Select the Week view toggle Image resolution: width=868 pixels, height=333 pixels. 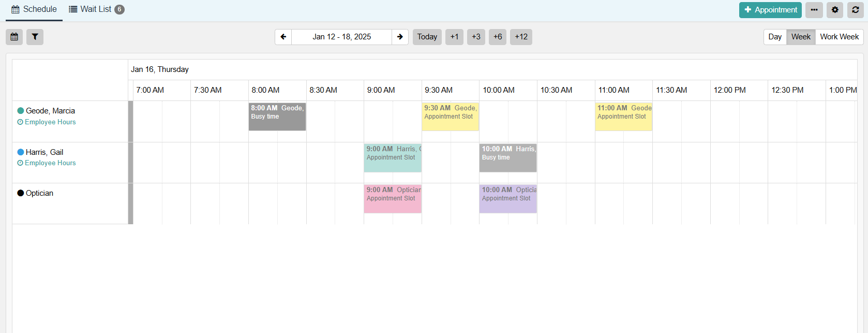click(801, 37)
